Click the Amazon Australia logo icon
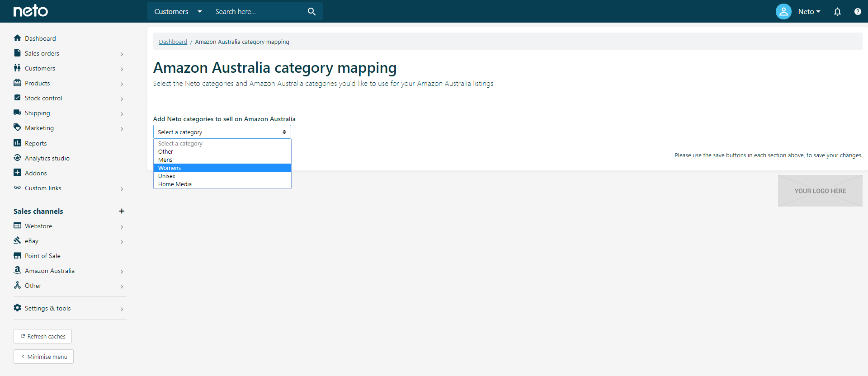Image resolution: width=868 pixels, height=376 pixels. (17, 270)
